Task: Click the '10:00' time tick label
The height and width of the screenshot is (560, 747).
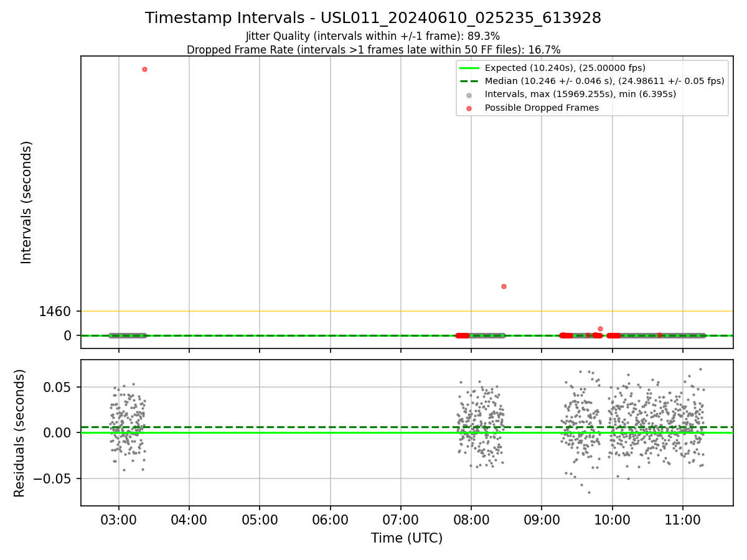Action: tap(613, 519)
